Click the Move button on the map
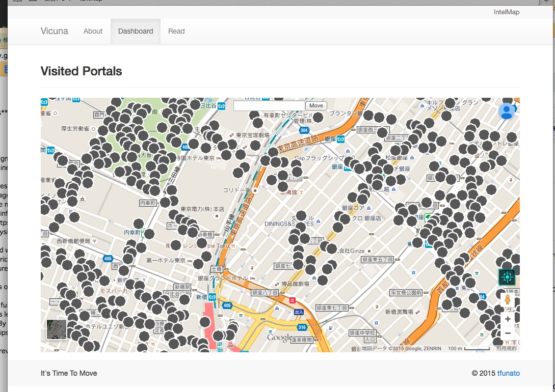 [316, 105]
